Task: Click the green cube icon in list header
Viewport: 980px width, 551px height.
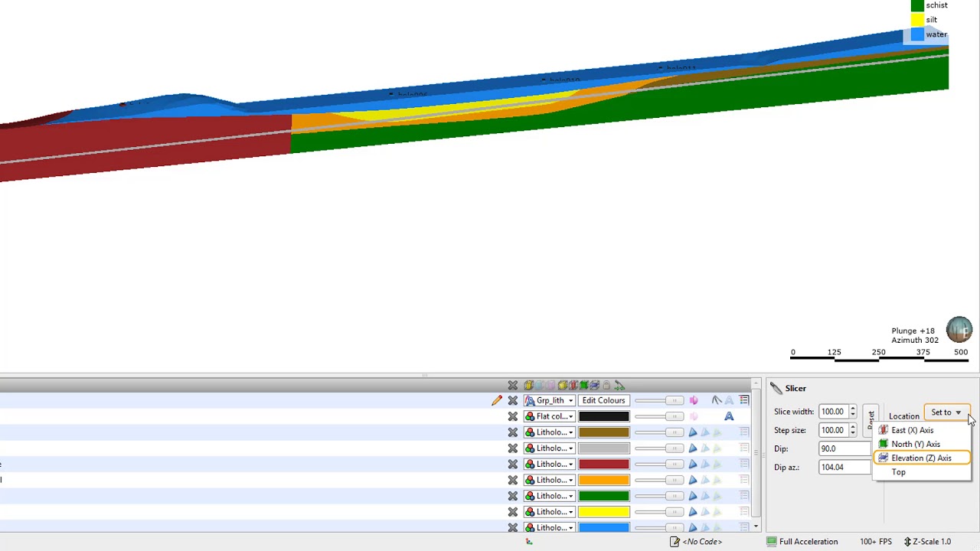Action: [x=584, y=385]
